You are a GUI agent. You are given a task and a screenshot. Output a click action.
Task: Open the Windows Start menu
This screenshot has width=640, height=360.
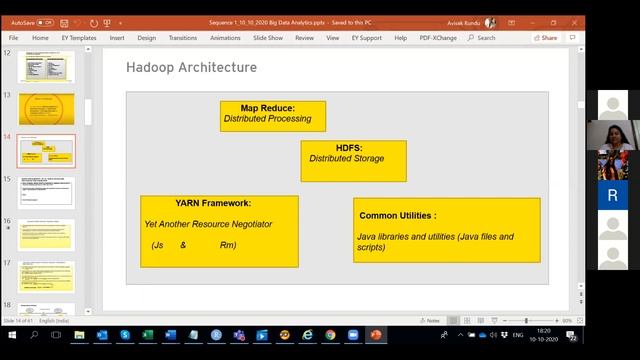(12, 335)
